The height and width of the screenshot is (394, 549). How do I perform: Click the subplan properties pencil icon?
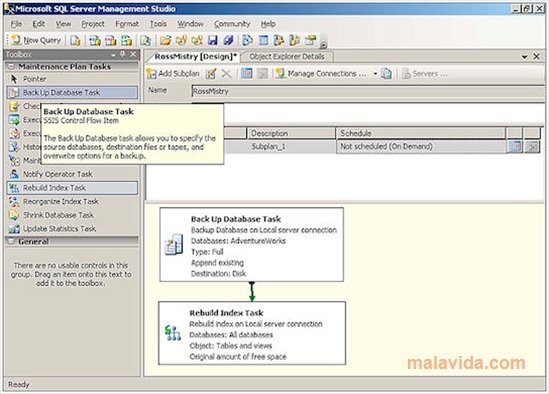(211, 74)
